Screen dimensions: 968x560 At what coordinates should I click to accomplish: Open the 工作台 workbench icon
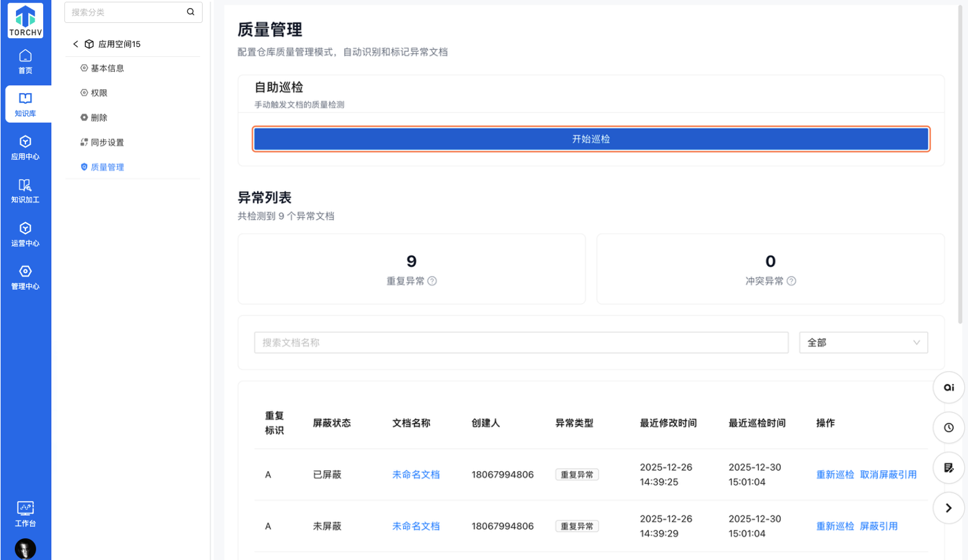[x=25, y=514]
